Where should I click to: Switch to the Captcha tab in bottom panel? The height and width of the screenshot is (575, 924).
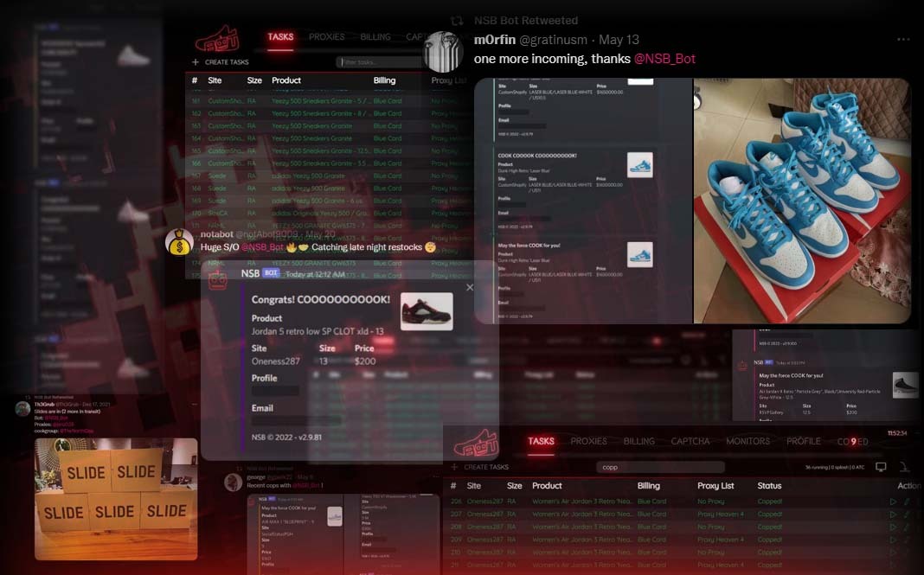(x=690, y=441)
